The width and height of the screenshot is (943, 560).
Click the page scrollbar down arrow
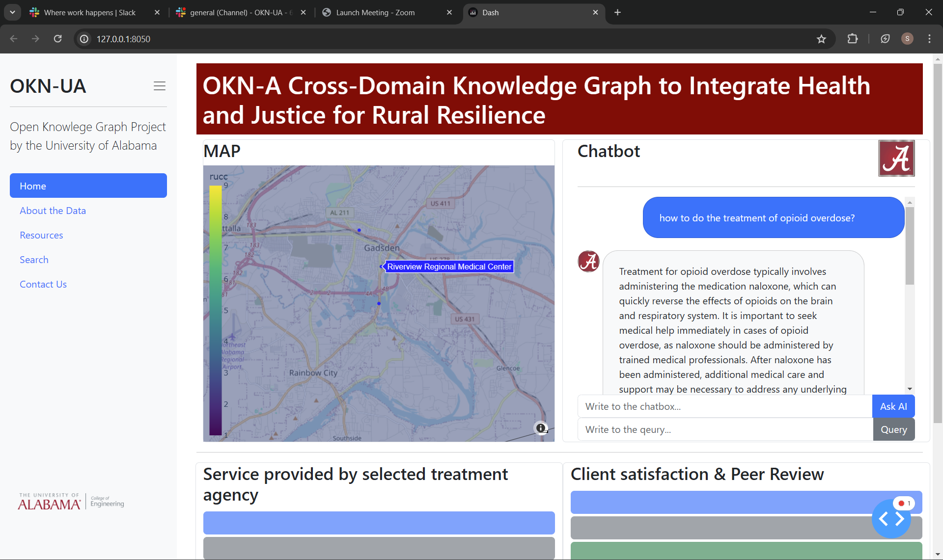(x=938, y=555)
